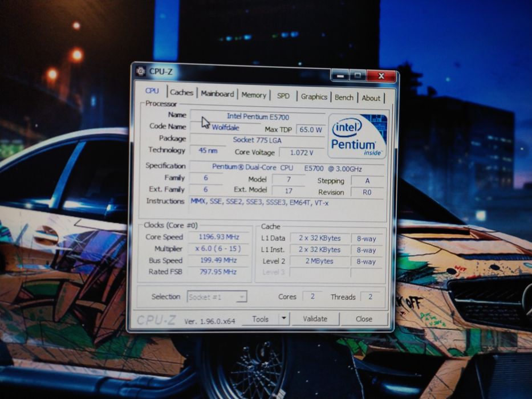Click the Model value 7

(289, 179)
